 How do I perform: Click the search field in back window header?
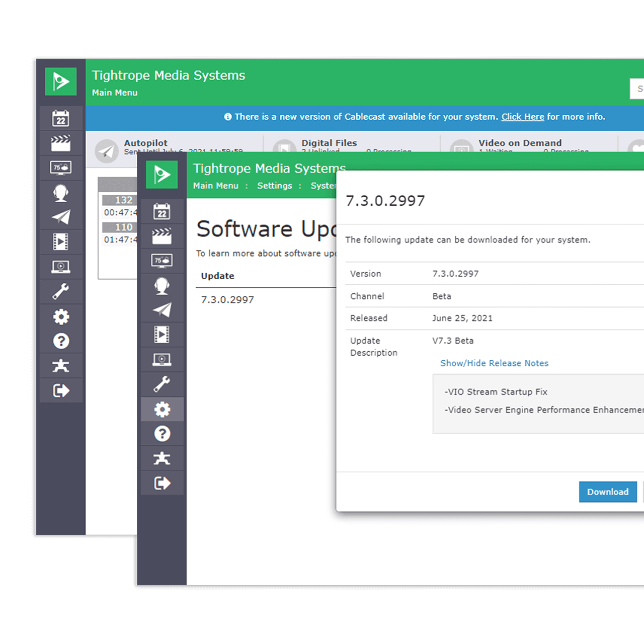click(x=637, y=89)
